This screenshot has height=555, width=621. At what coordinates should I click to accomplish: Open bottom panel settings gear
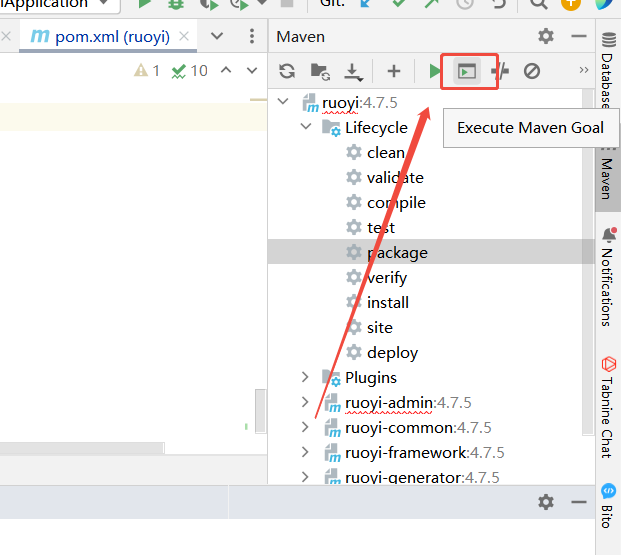[546, 502]
